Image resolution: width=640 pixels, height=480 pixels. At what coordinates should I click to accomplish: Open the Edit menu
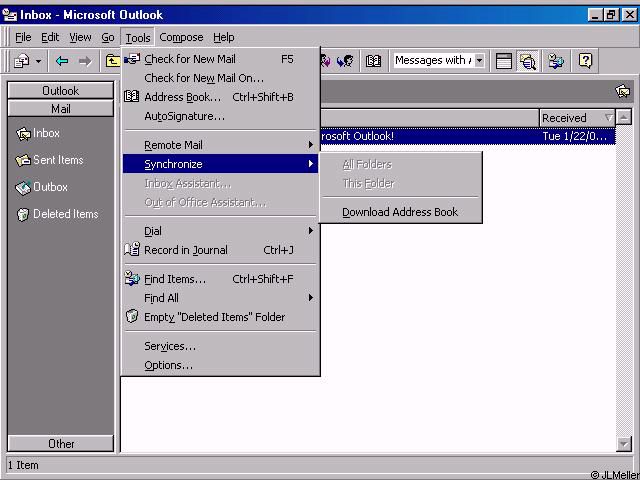(x=50, y=38)
